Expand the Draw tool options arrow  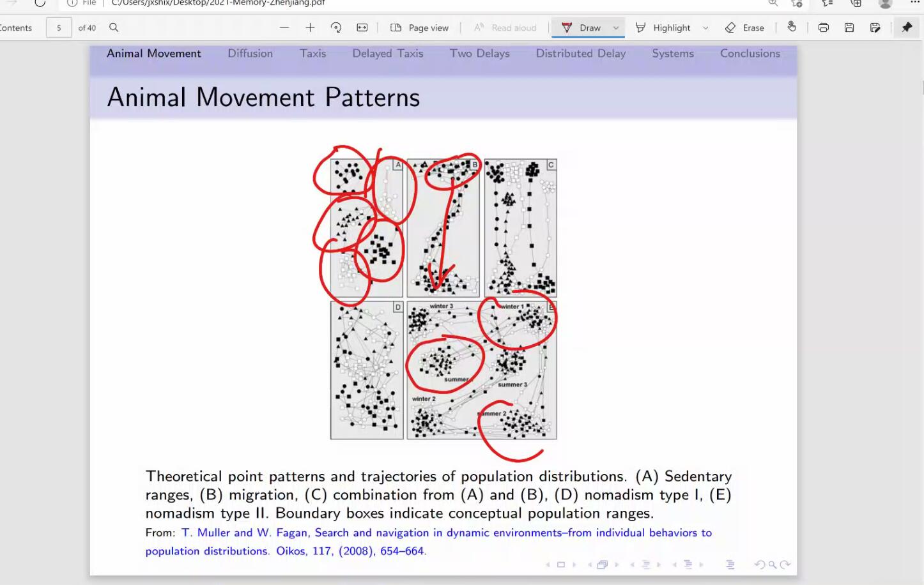(616, 27)
